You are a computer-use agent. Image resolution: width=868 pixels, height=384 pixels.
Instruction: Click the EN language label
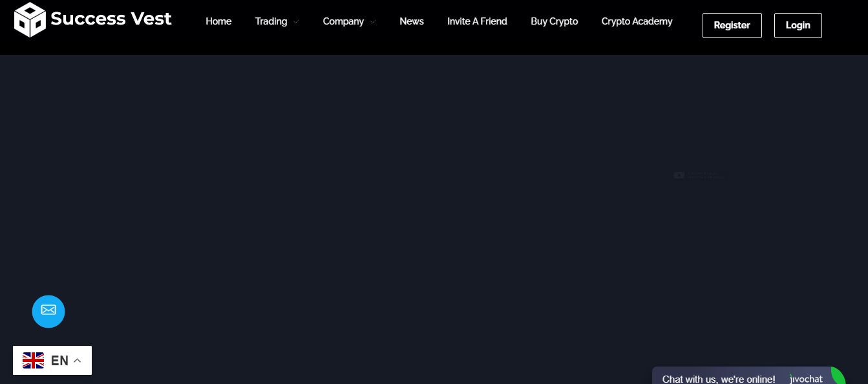59,361
